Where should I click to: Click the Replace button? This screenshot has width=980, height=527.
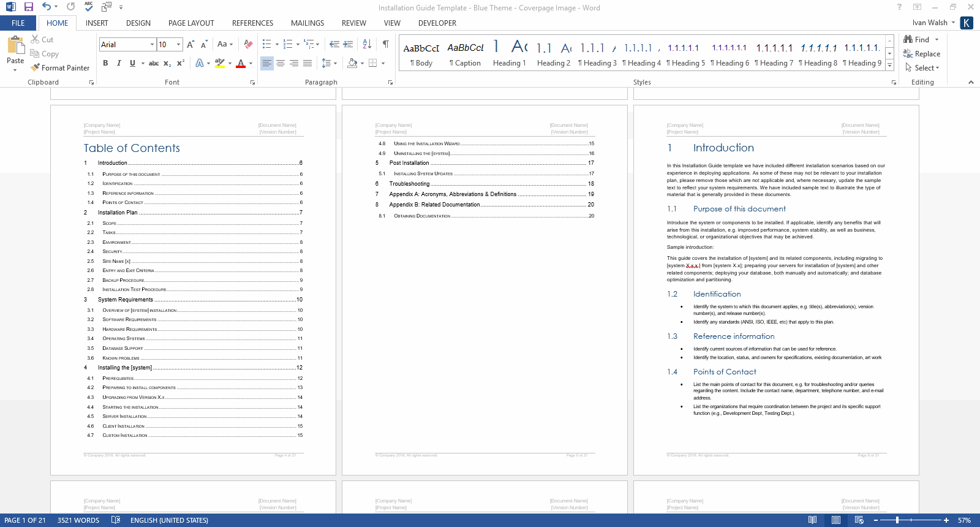(922, 54)
